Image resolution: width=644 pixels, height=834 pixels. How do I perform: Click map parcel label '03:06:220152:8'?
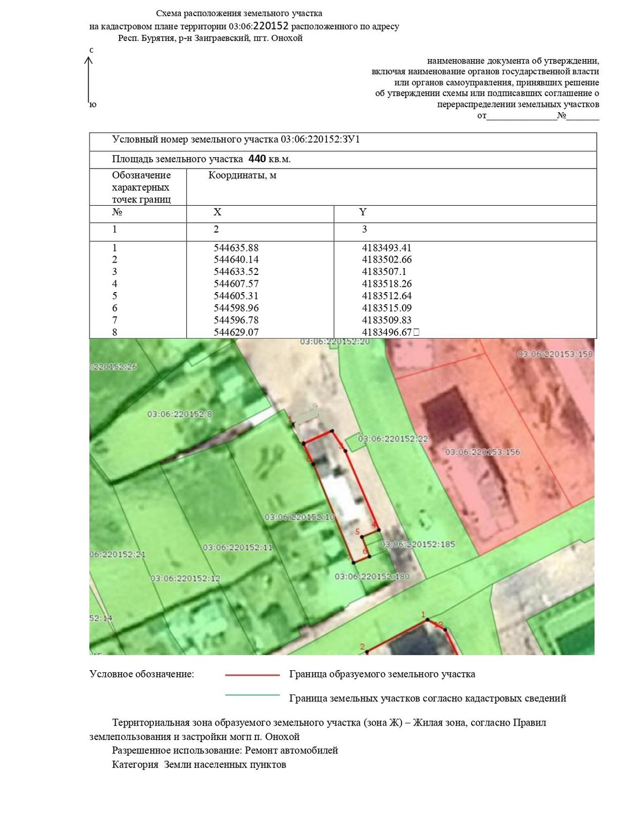pos(180,414)
